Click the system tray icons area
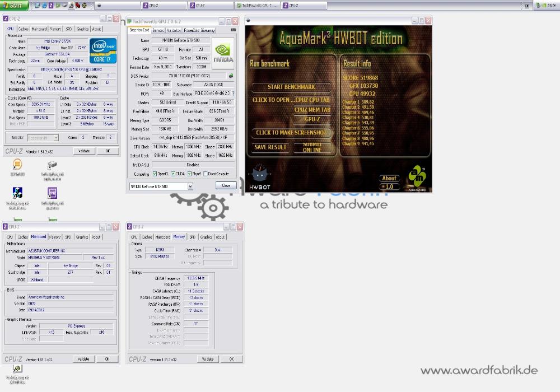 (541, 6)
